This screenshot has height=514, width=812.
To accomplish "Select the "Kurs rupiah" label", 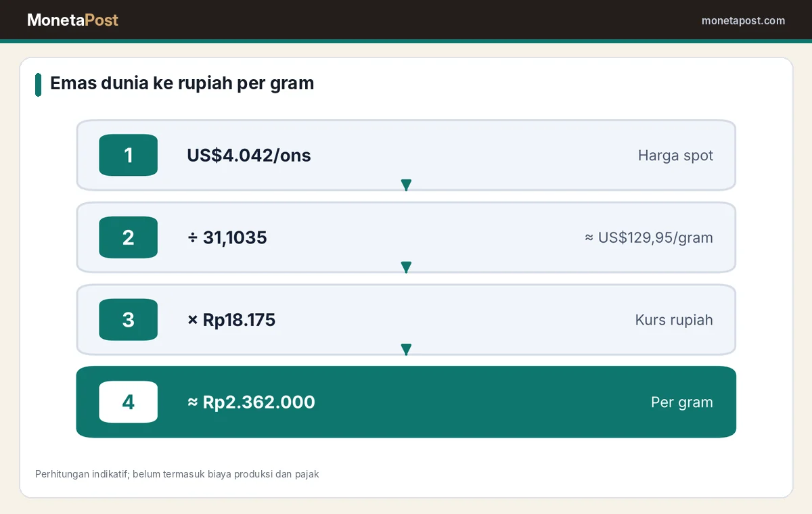I will tap(674, 320).
